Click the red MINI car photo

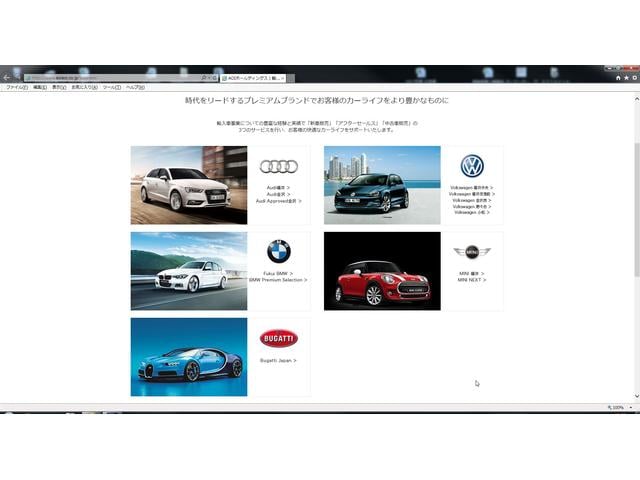click(382, 271)
